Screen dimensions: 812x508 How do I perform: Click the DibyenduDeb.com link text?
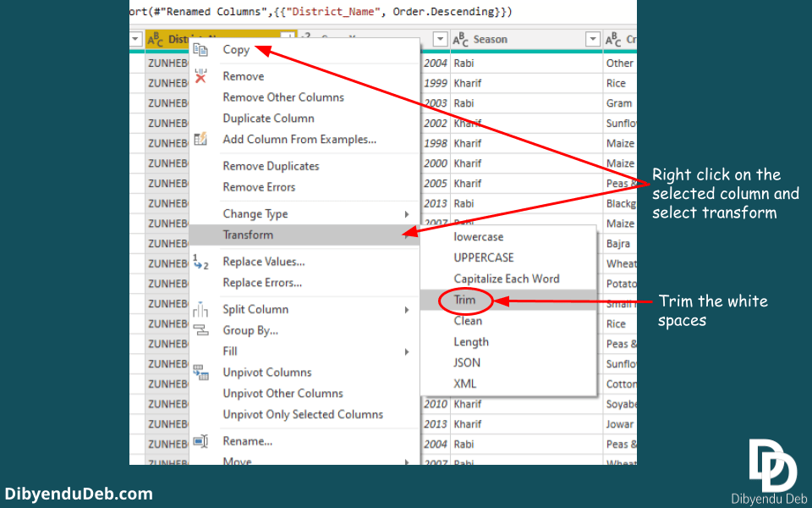pyautogui.click(x=79, y=494)
